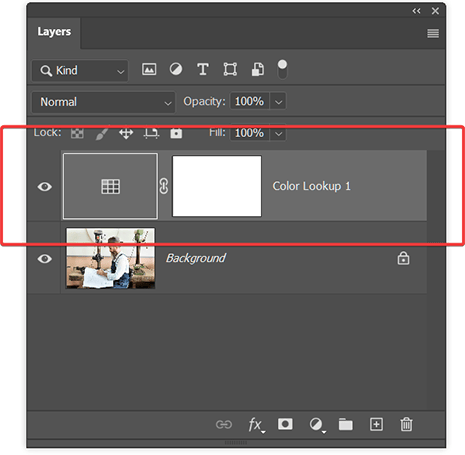This screenshot has height=455, width=465.
Task: Open the Layers panel menu
Action: coord(433,33)
